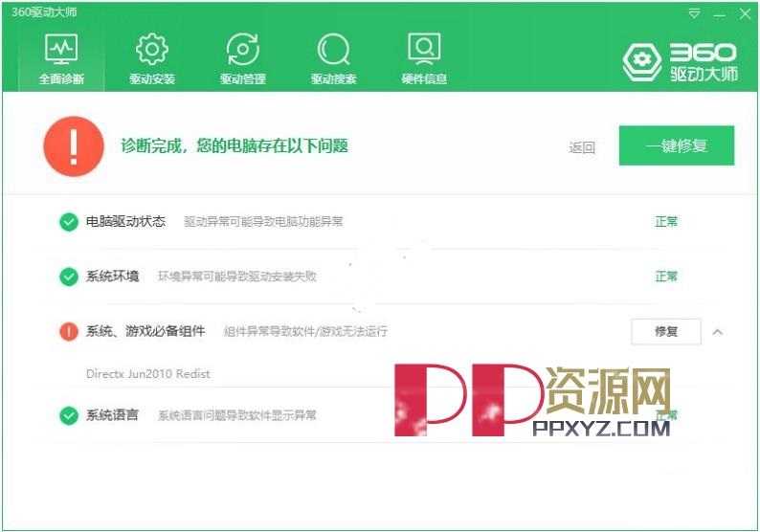The height and width of the screenshot is (532, 760).
Task: Click description 驱动异常可能导致电脑功能异常
Action: tap(263, 221)
